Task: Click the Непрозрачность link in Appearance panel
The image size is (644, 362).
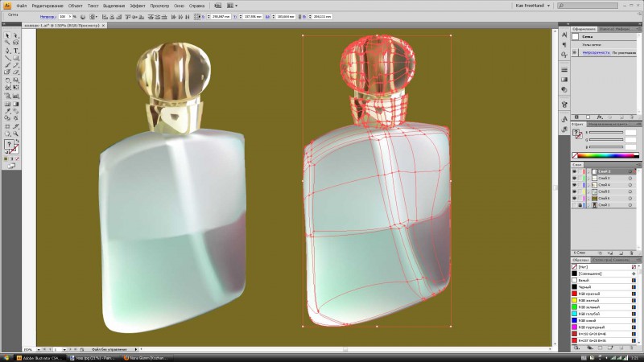Action: (x=597, y=51)
